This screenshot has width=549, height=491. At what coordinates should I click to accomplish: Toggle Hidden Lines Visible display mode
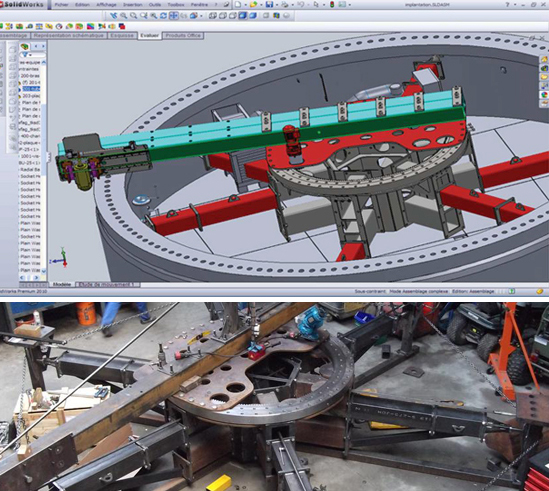pyautogui.click(x=223, y=16)
